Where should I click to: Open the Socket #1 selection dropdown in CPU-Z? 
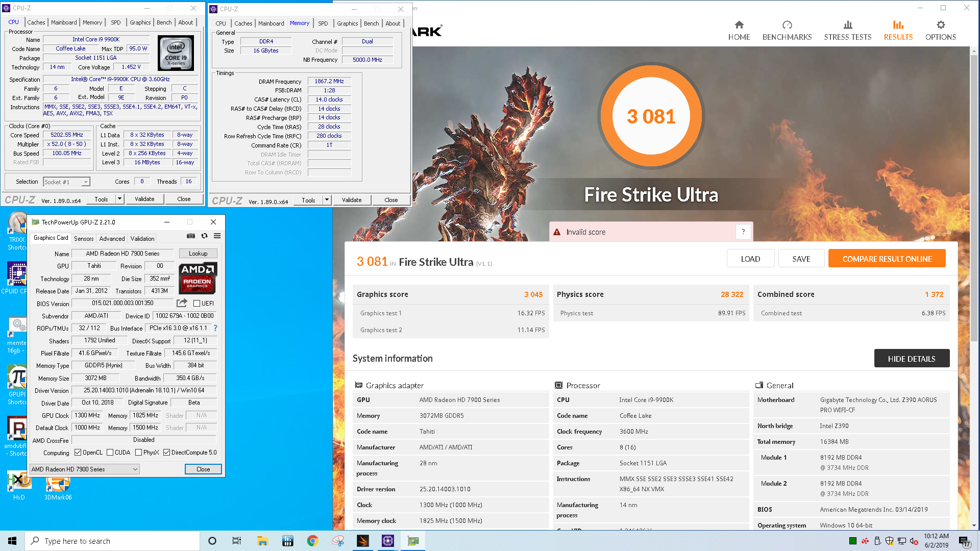66,182
